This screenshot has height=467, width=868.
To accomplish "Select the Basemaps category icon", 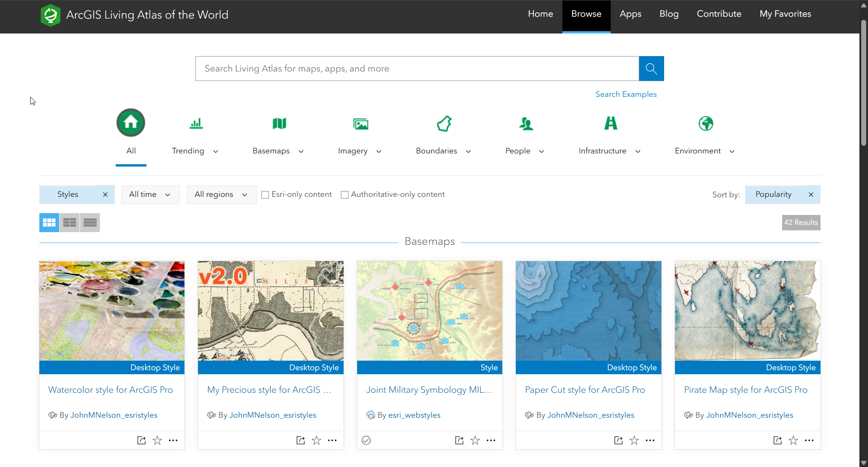I will (279, 123).
